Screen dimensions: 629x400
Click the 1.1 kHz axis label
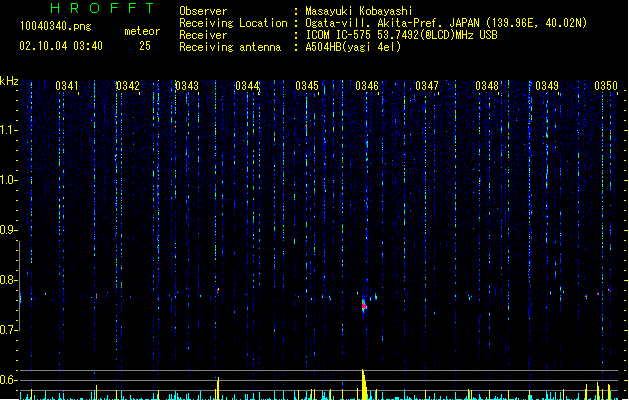click(x=8, y=130)
